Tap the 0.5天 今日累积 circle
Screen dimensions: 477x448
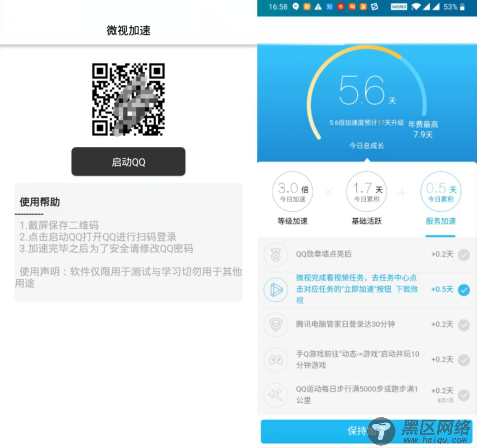point(441,192)
